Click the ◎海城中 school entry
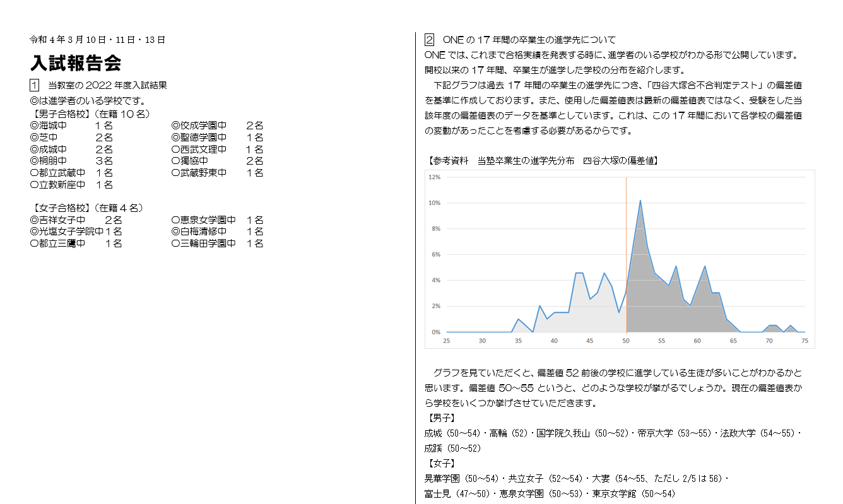This screenshot has width=843, height=504. tap(48, 126)
